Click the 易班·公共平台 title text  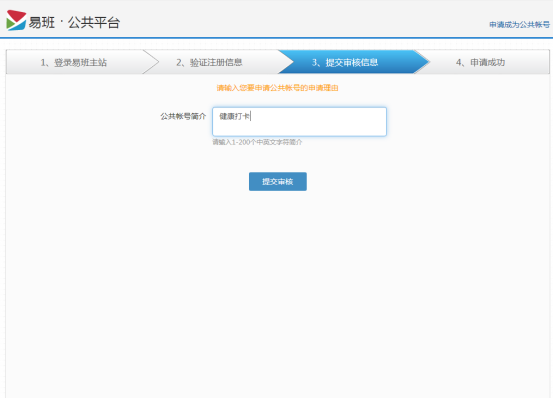74,22
